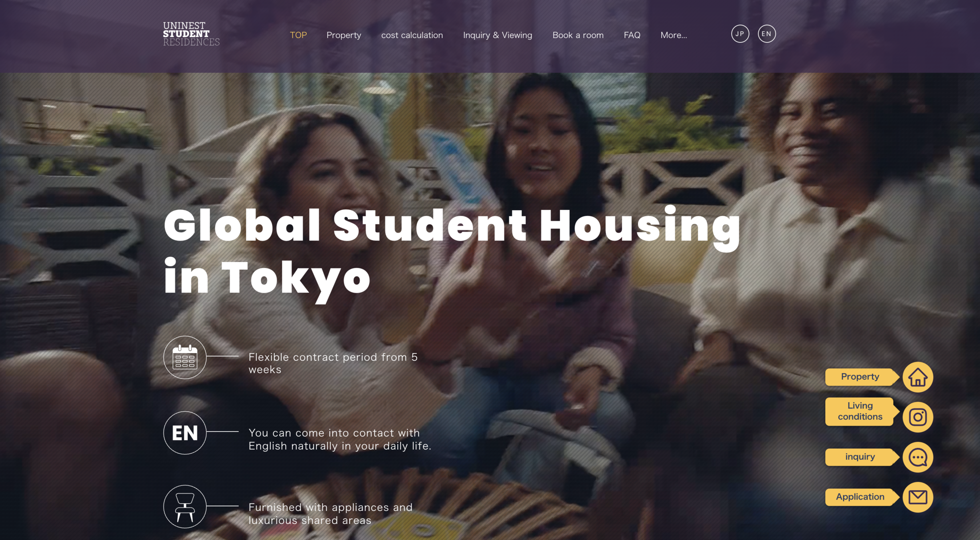Open the FAQ page
This screenshot has width=980, height=540.
pos(632,35)
